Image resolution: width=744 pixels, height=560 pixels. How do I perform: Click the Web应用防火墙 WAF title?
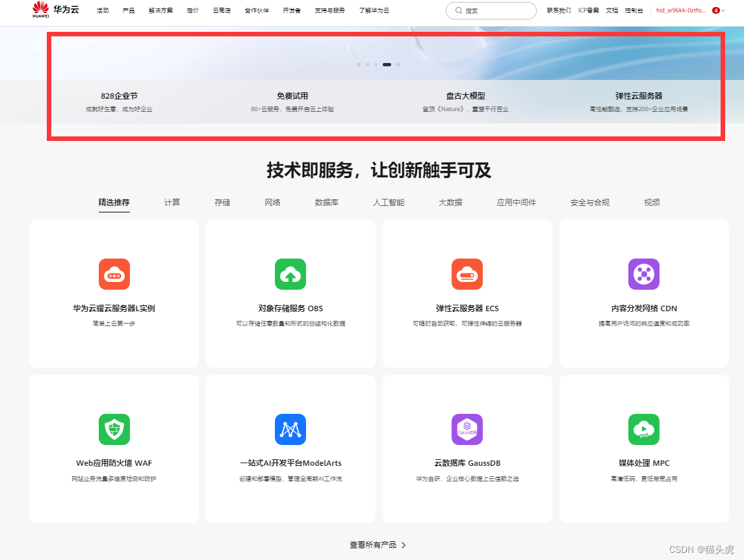coord(114,463)
